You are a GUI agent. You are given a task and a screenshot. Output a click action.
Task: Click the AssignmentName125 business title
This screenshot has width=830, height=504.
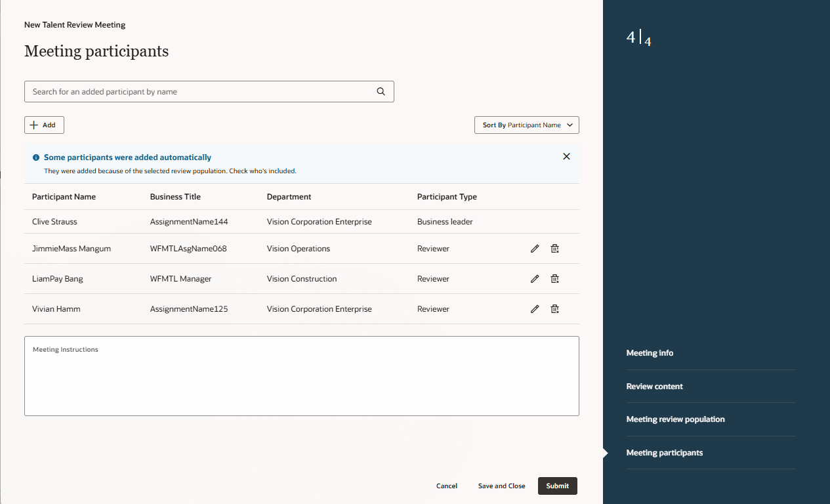[189, 309]
